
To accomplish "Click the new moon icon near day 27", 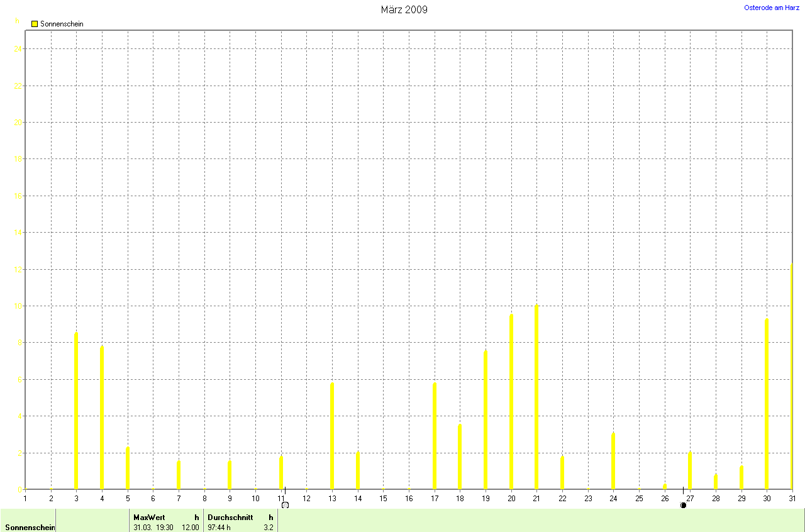I will click(x=683, y=505).
